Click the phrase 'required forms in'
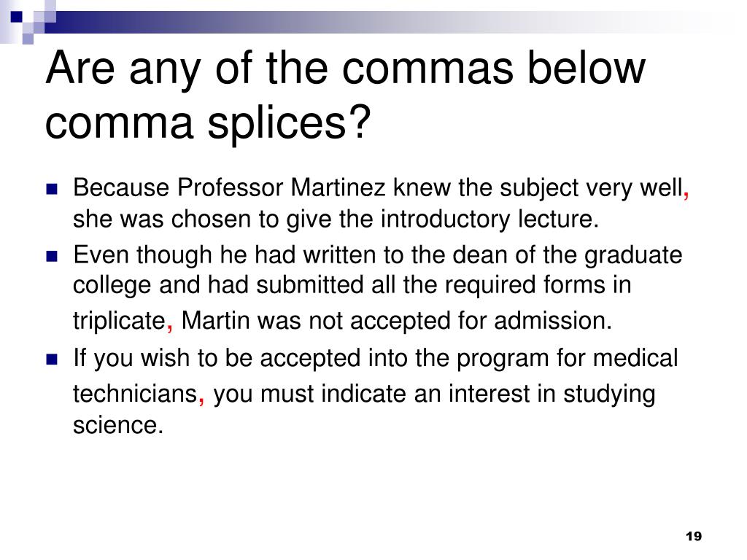This screenshot has width=747, height=560. [x=538, y=285]
